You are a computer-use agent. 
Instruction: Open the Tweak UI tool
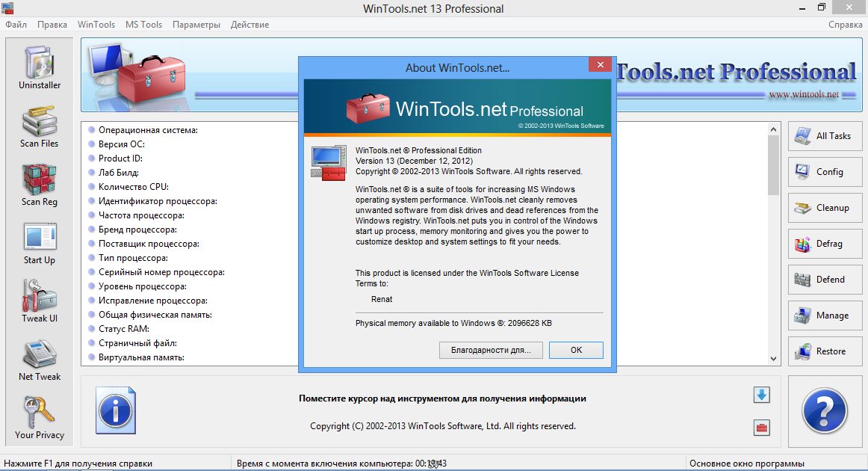click(40, 301)
